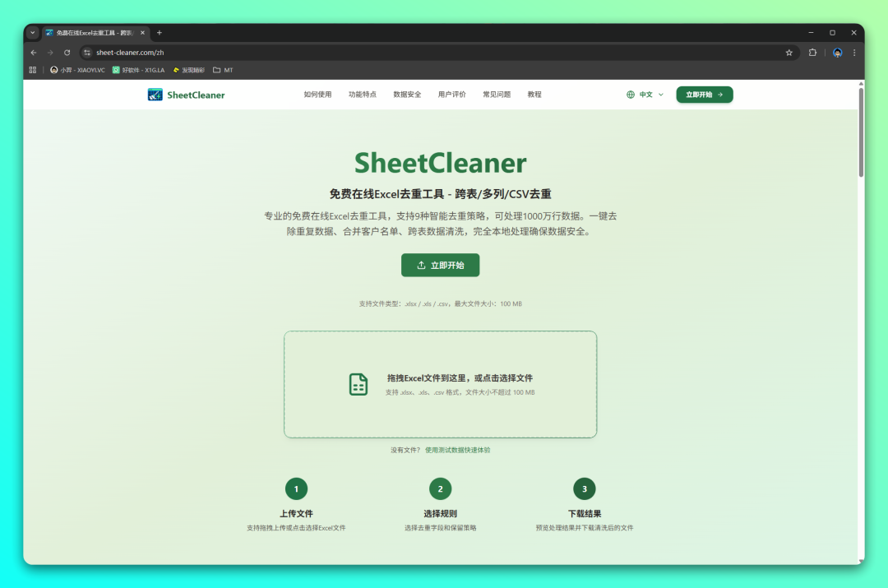Screen dimensions: 888x588
Task: Open the 好软件 - X1G.LA bookmark
Action: pyautogui.click(x=139, y=70)
